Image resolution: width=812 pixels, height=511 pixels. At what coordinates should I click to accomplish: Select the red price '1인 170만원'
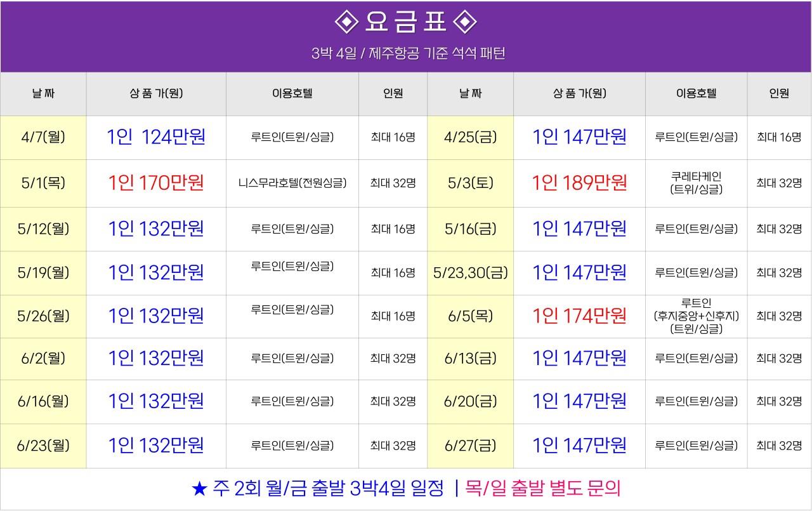point(156,183)
